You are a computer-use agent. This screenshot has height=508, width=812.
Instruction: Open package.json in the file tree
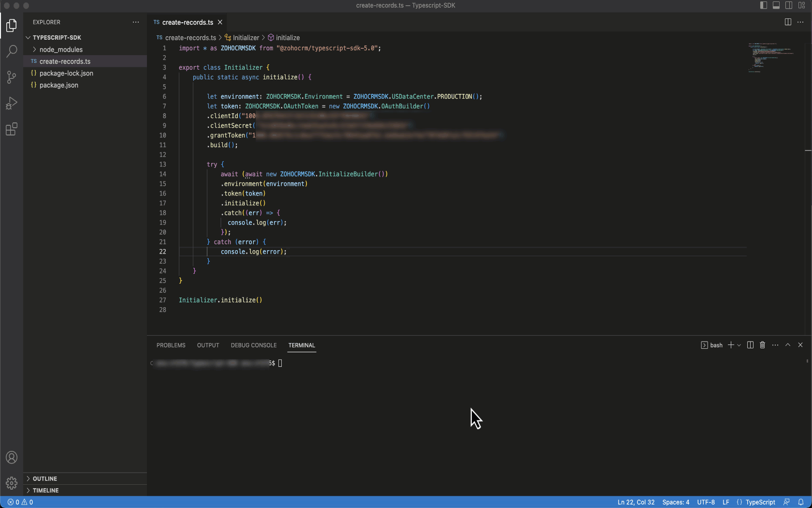click(x=59, y=85)
